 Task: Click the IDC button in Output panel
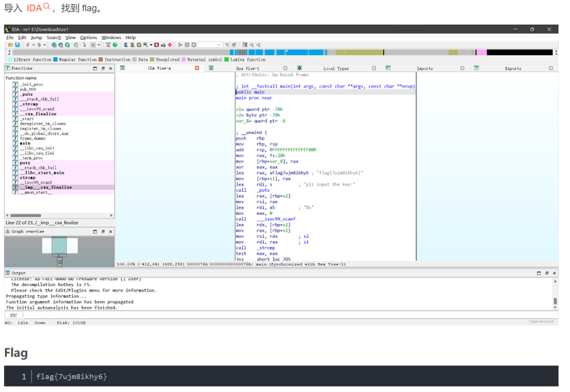(x=13, y=315)
